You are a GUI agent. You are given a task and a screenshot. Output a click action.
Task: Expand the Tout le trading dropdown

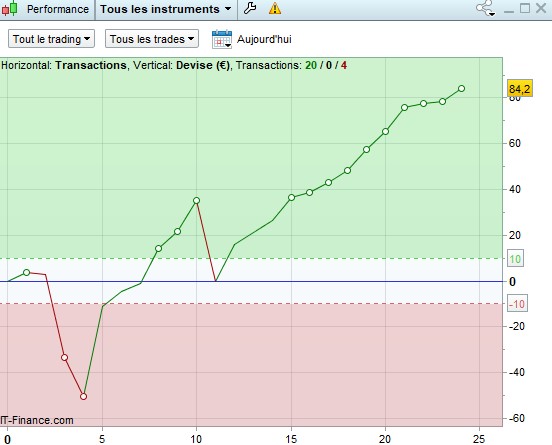pyautogui.click(x=51, y=39)
